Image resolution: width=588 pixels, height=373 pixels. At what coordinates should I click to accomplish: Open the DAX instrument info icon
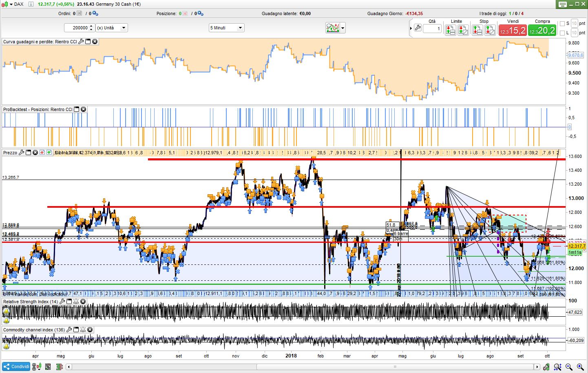31,4
